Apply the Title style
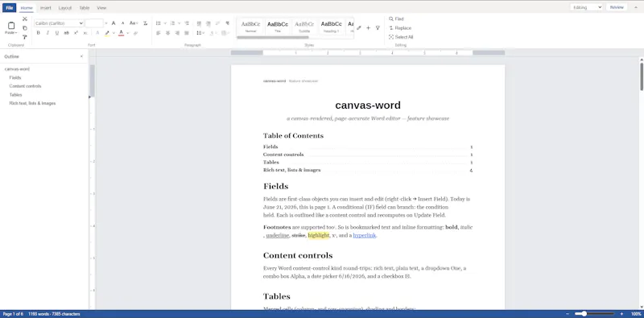The image size is (644, 318). 278,27
